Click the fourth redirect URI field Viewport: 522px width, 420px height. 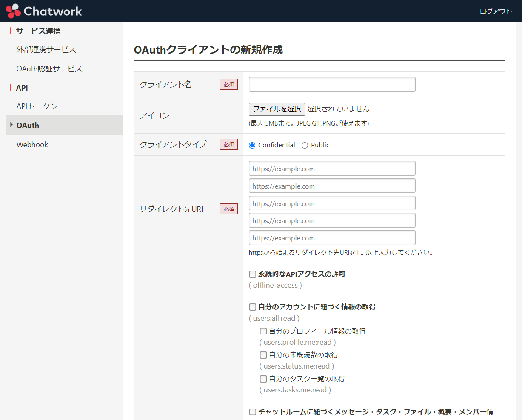(x=332, y=220)
